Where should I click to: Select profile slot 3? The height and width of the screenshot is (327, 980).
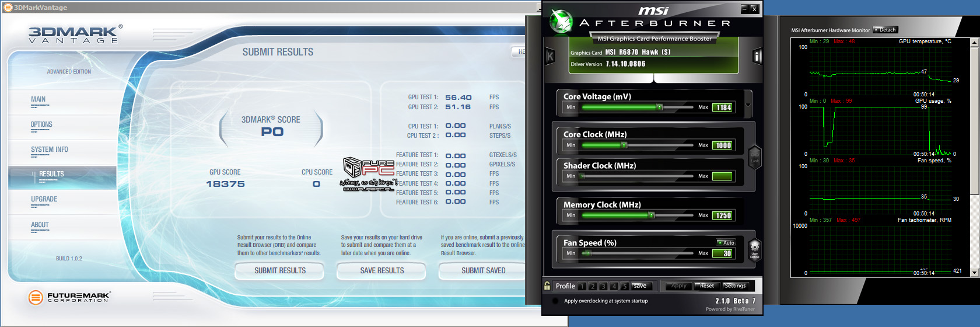pyautogui.click(x=603, y=286)
